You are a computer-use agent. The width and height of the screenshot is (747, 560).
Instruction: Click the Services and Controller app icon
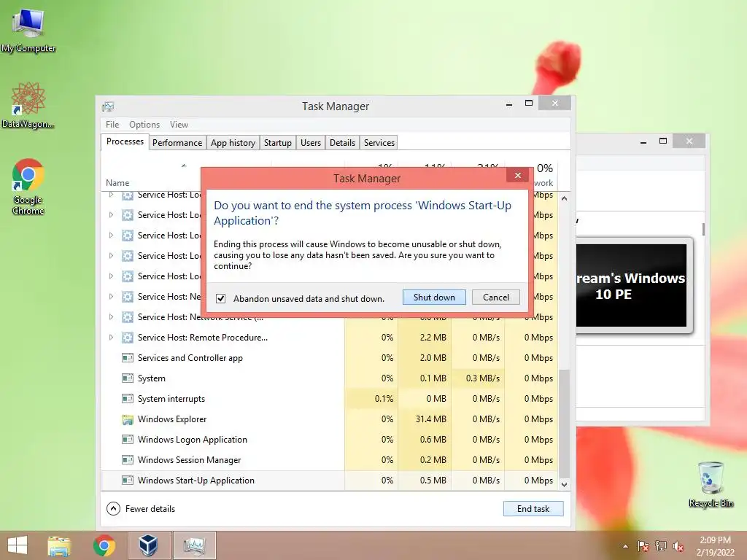[127, 358]
